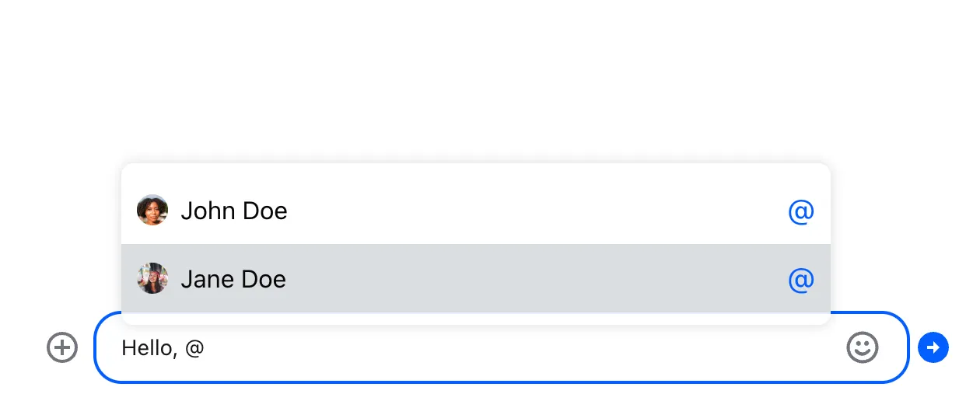
Task: Click the typed "@" character in the message
Action: click(194, 348)
